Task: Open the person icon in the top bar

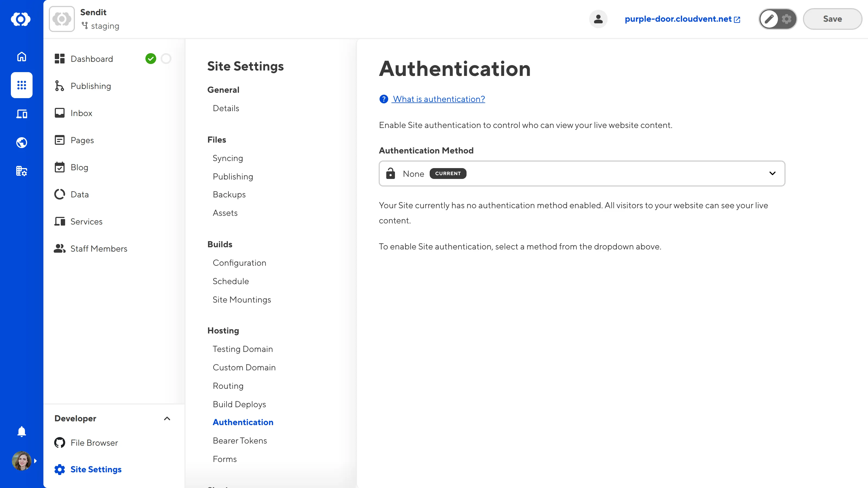Action: click(x=598, y=19)
